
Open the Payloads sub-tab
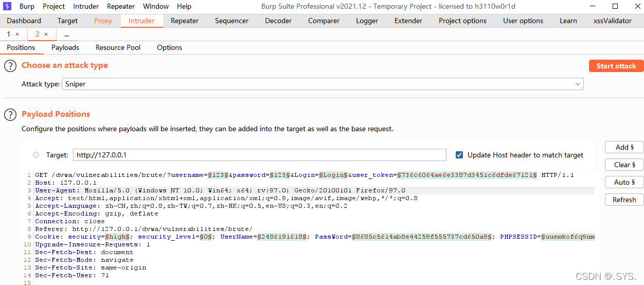[65, 47]
